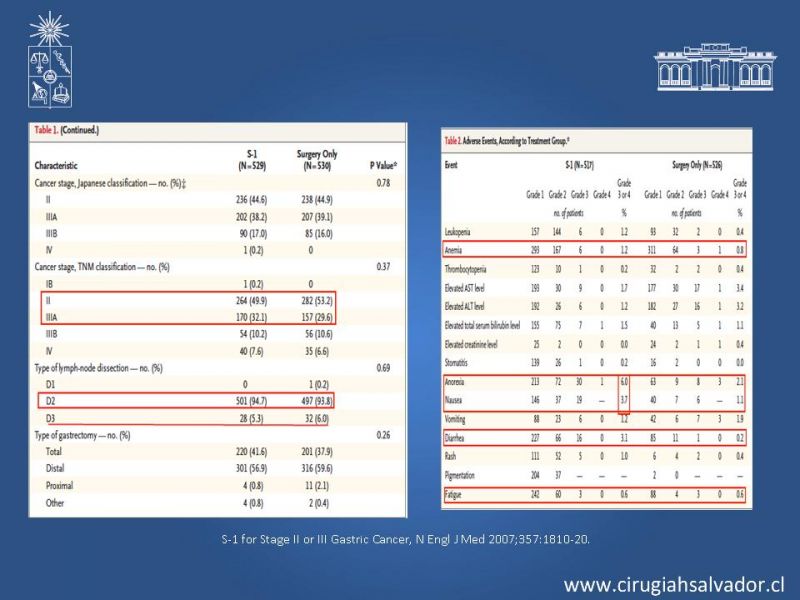The image size is (800, 600).
Task: Click the cell "301 (56.9)"
Action: [252, 468]
